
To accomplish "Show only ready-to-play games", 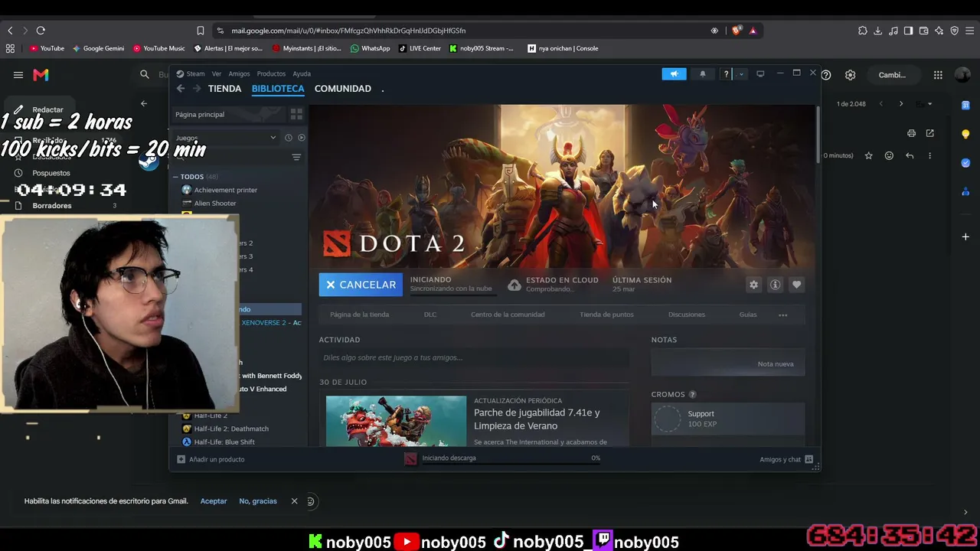I will [301, 138].
